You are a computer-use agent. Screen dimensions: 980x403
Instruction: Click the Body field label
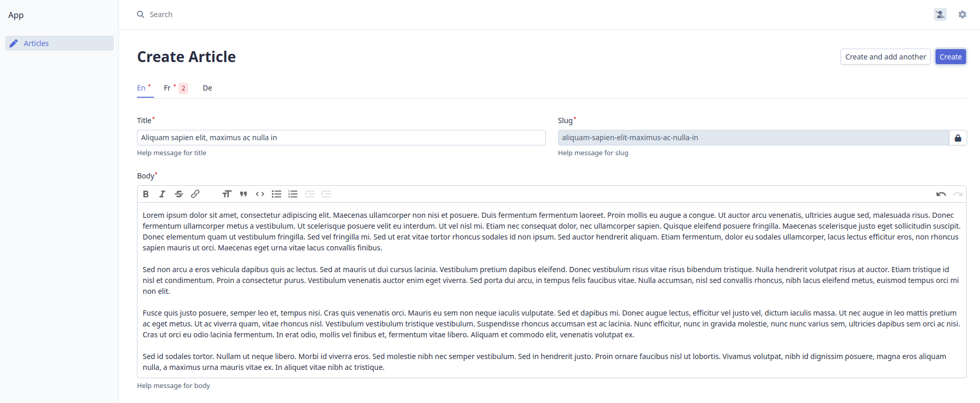point(146,176)
